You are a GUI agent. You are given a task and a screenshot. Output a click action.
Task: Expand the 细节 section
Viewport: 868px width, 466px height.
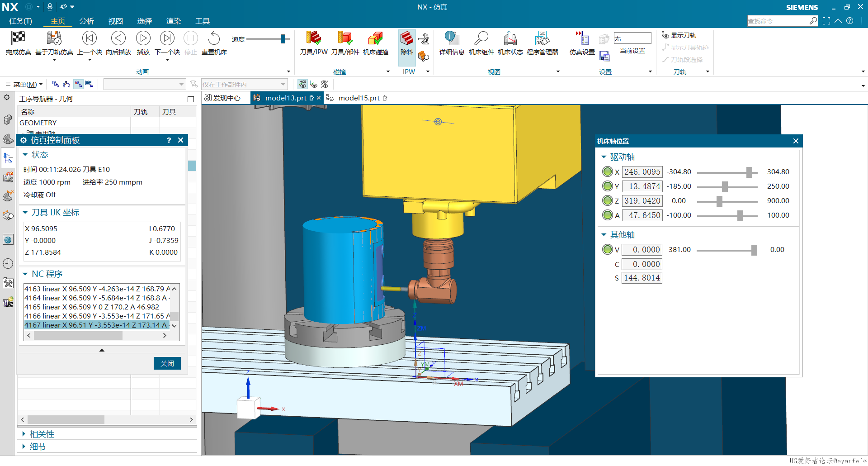click(x=24, y=447)
